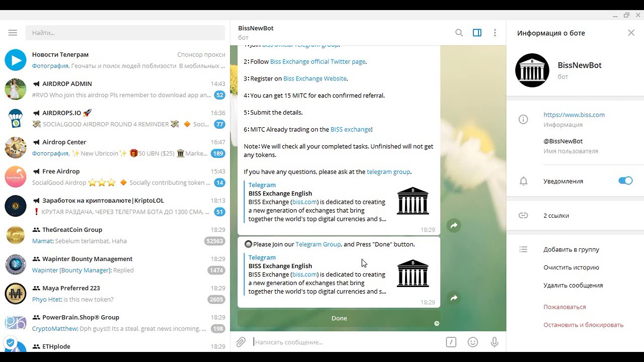The image size is (644, 362).
Task: Close the bot information panel
Action: (x=631, y=33)
